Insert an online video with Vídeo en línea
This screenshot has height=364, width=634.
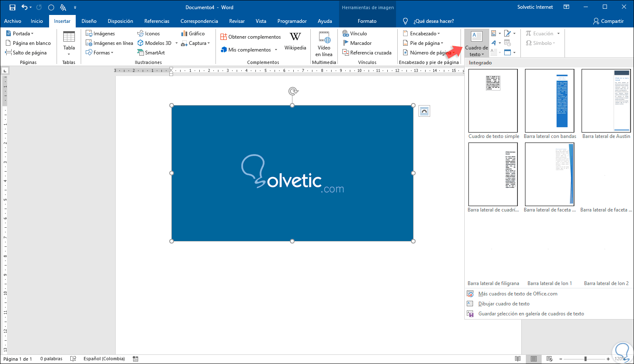(x=324, y=44)
